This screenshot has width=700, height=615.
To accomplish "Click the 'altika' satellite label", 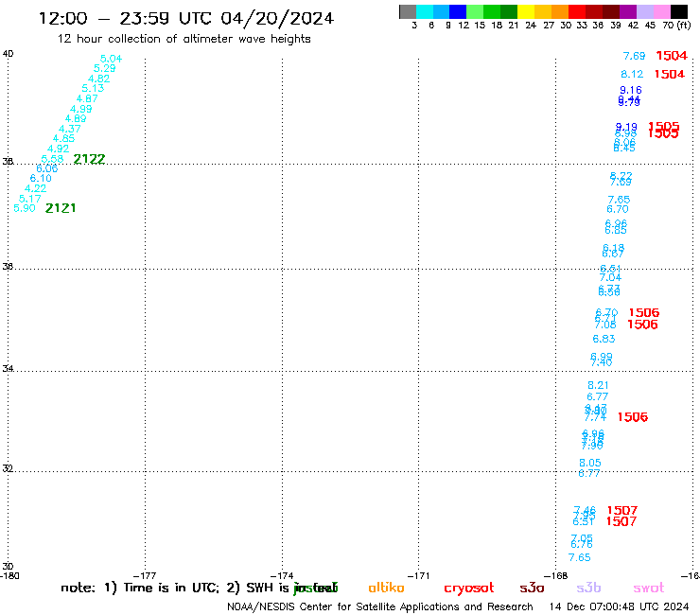I will click(386, 588).
